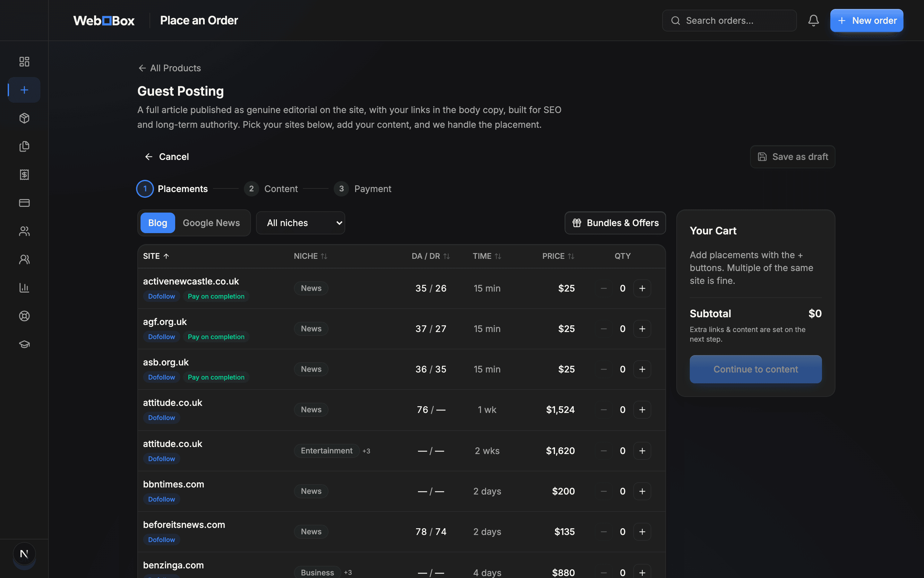The height and width of the screenshot is (578, 924).
Task: Add the $1,524 attitude.co.uk placement
Action: (642, 410)
